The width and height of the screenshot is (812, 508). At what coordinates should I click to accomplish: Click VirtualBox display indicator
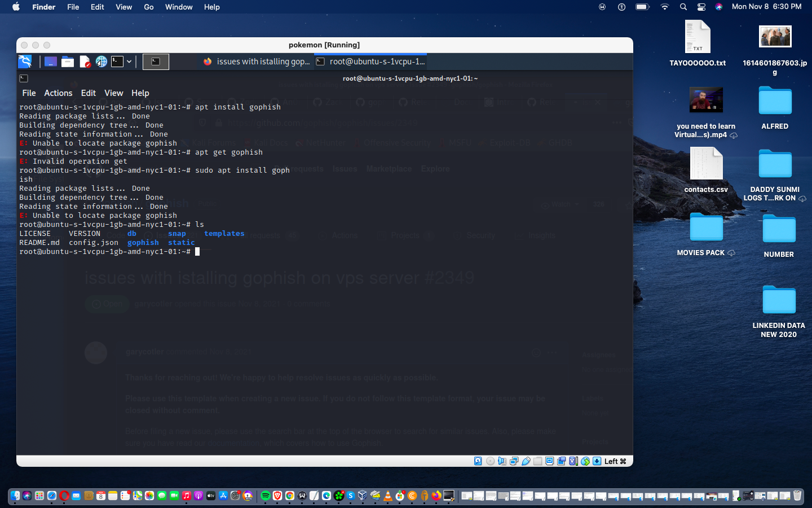[550, 461]
